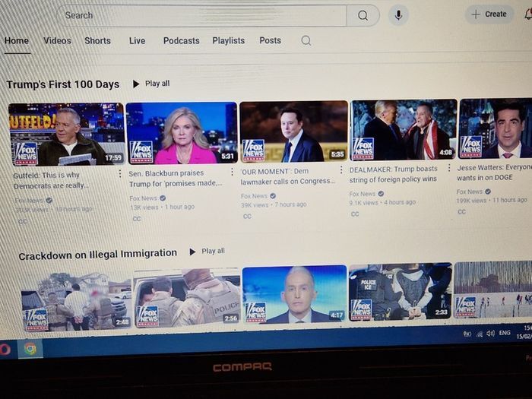This screenshot has height=399, width=532.
Task: Open the three-dot menu for the 'OUR MOMENT' video
Action: pyautogui.click(x=341, y=169)
